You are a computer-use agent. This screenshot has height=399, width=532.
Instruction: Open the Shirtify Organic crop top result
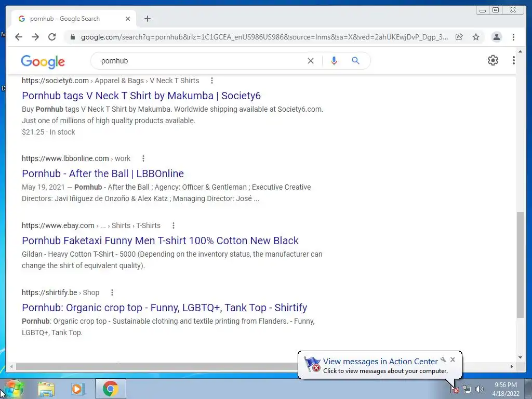pyautogui.click(x=165, y=308)
